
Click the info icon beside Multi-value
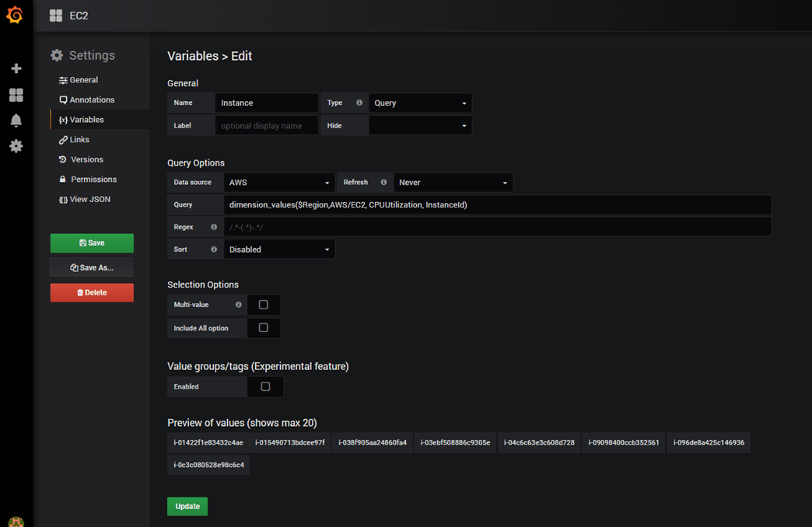[238, 305]
